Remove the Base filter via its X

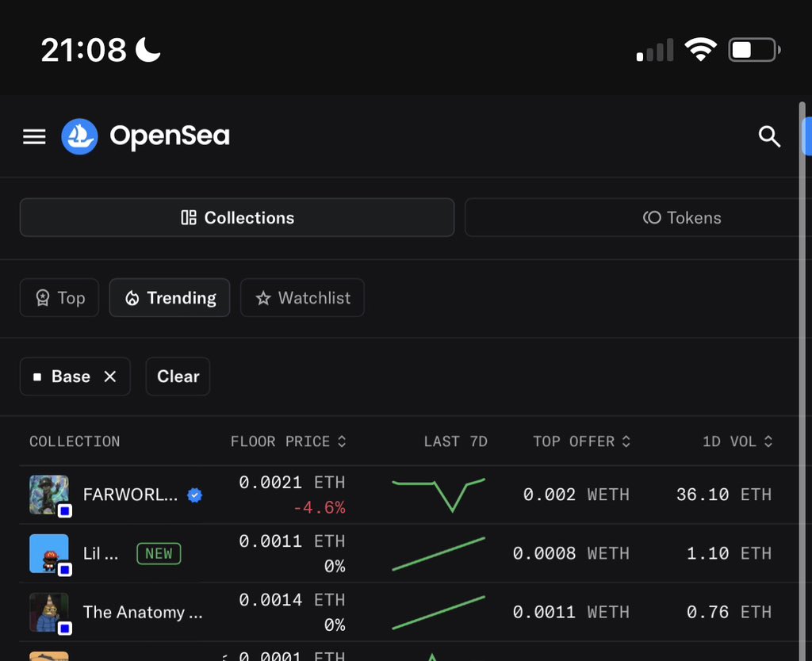tap(110, 376)
